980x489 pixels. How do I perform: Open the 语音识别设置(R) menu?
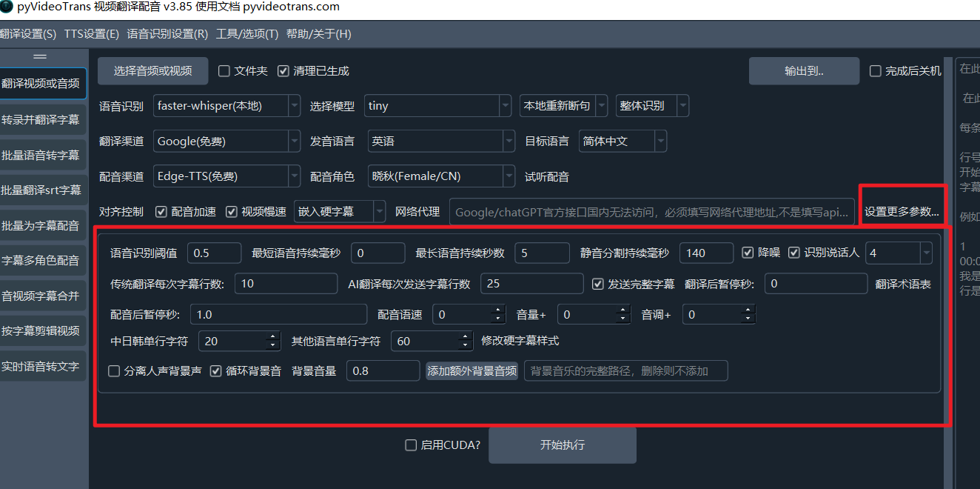point(167,34)
